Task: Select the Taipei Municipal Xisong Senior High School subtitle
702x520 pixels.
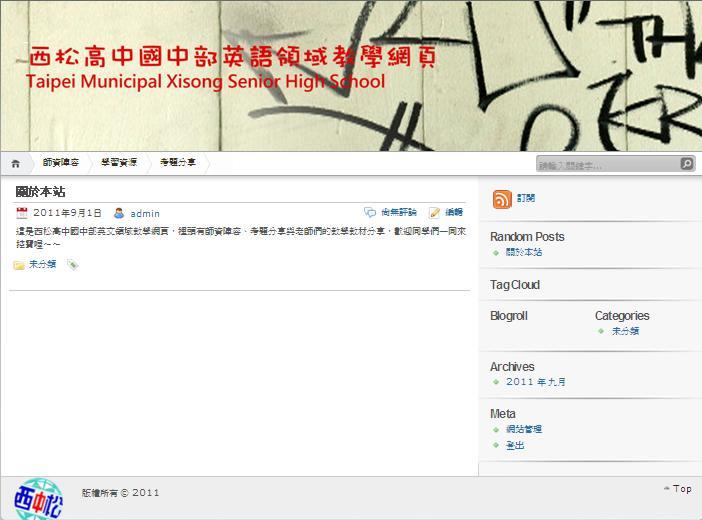Action: 205,82
